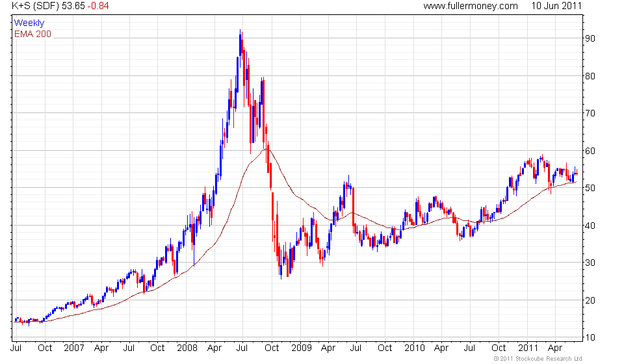Click the 2010 year label
The width and height of the screenshot is (637, 364).
tap(415, 348)
